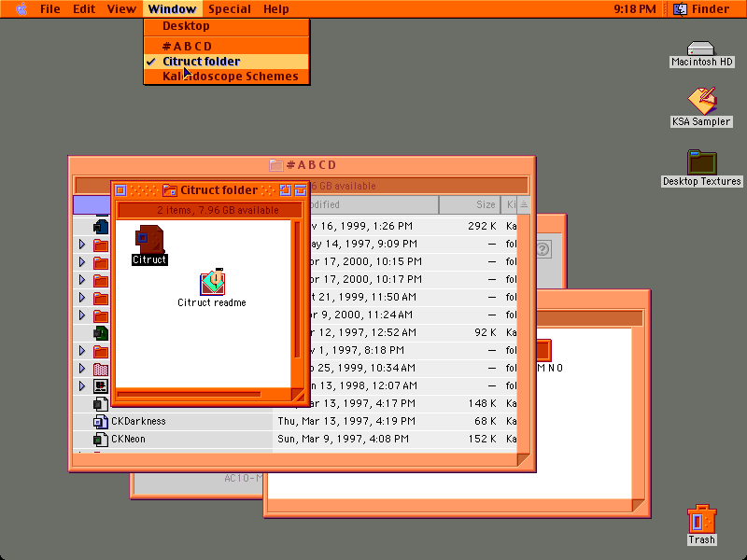Click the 9:18 PM menu bar clock
The width and height of the screenshot is (747, 560).
click(635, 8)
